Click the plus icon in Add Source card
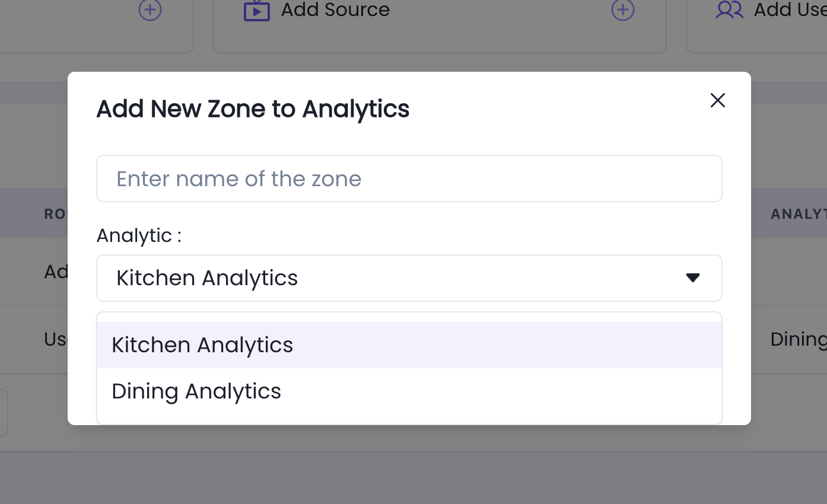The image size is (827, 504). (623, 9)
